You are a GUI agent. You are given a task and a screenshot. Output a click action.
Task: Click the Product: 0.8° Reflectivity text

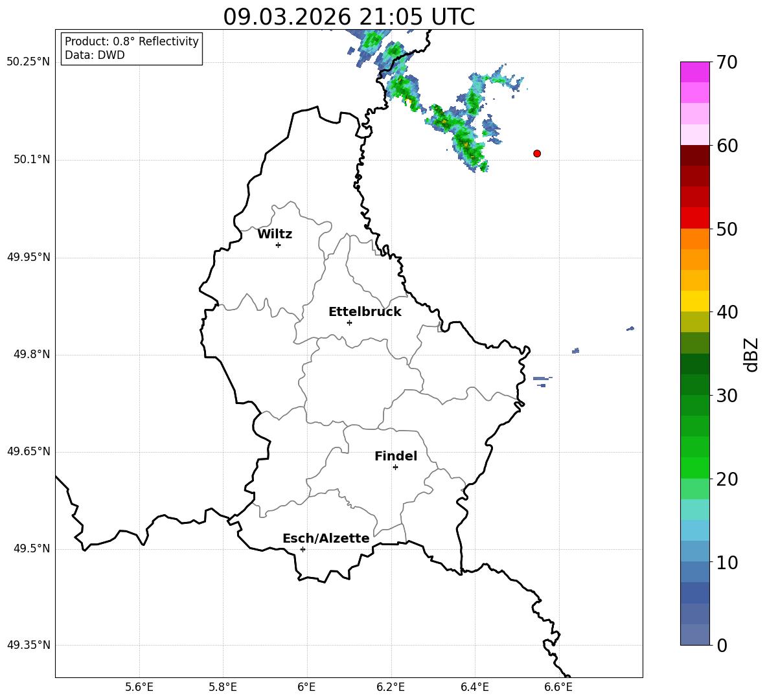coord(132,41)
